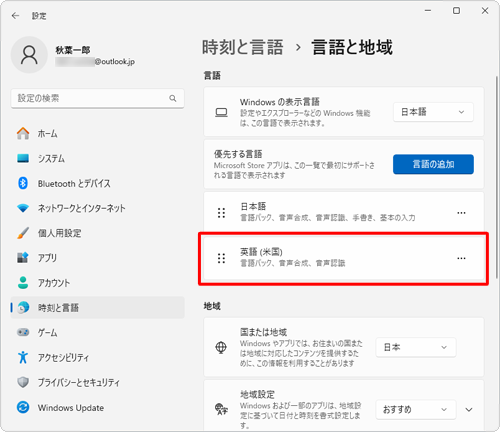Click the システム monitor icon
The width and height of the screenshot is (500, 432).
pos(23,158)
